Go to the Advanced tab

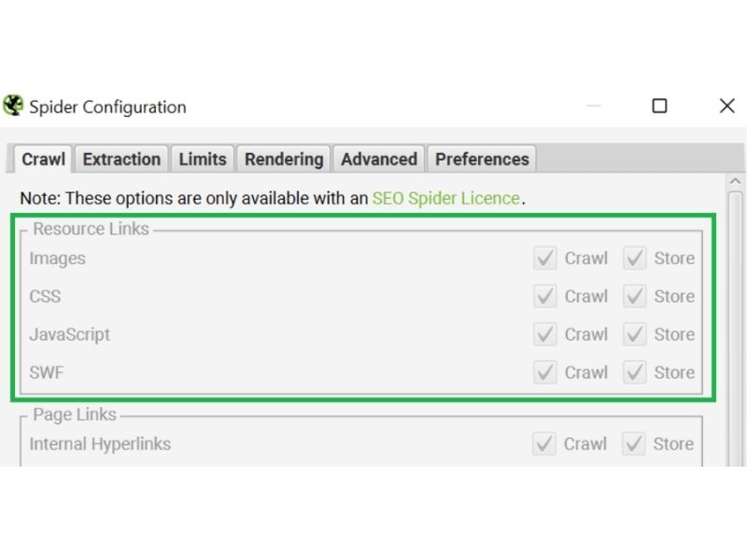point(379,159)
